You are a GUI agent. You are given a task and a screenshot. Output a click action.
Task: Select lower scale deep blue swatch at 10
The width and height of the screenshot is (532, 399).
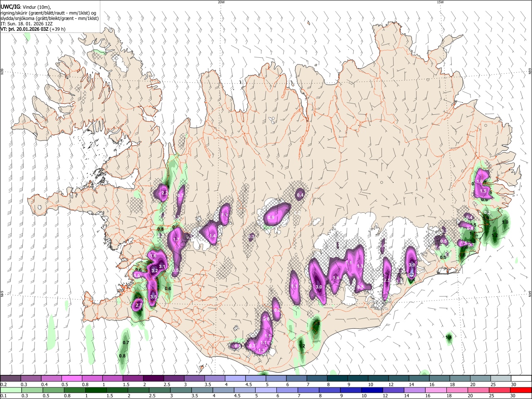(x=373, y=390)
